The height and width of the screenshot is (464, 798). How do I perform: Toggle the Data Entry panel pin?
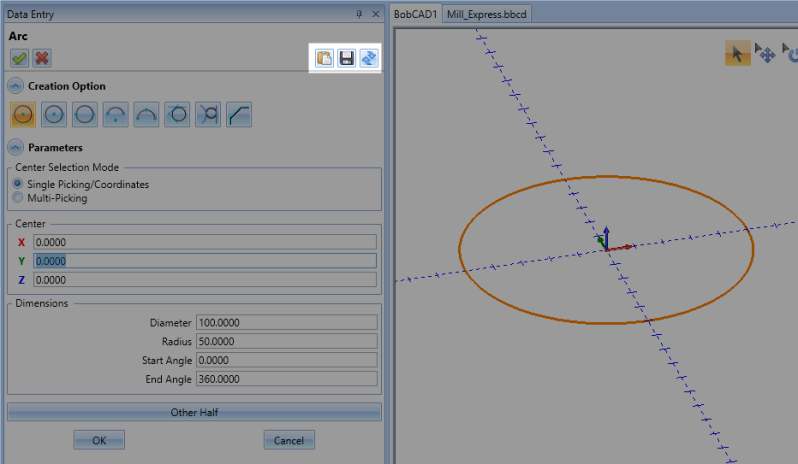pos(359,14)
